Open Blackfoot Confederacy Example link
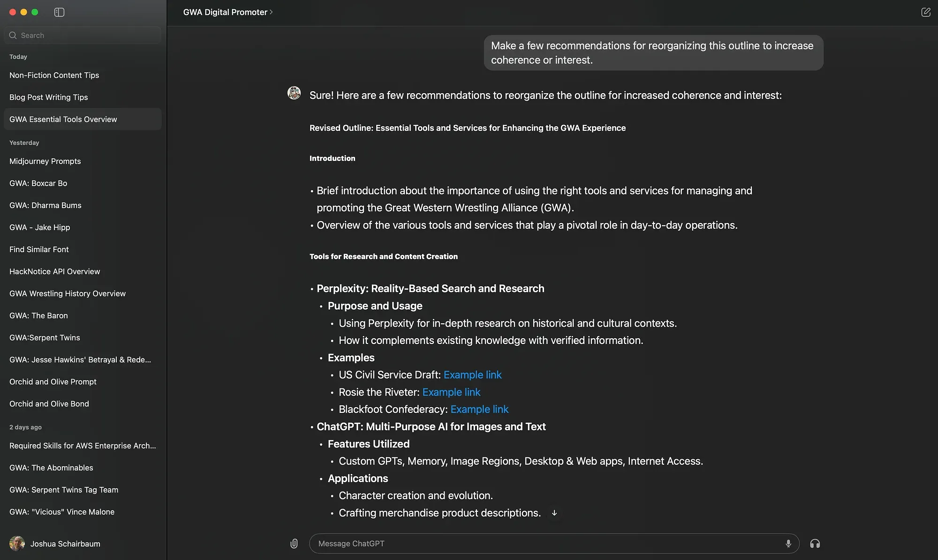The height and width of the screenshot is (560, 938). 479,409
